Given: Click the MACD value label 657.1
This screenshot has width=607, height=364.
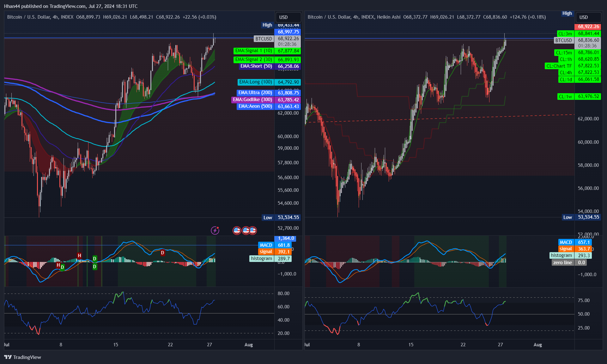Looking at the screenshot, I should tap(584, 242).
